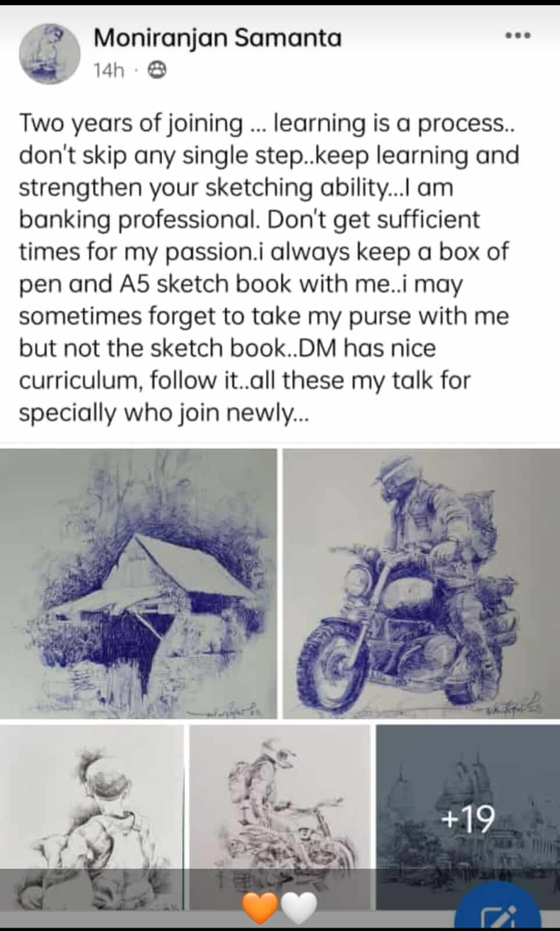Screen dimensions: 560x931
Task: Open the three-dot post options menu
Action: click(518, 36)
